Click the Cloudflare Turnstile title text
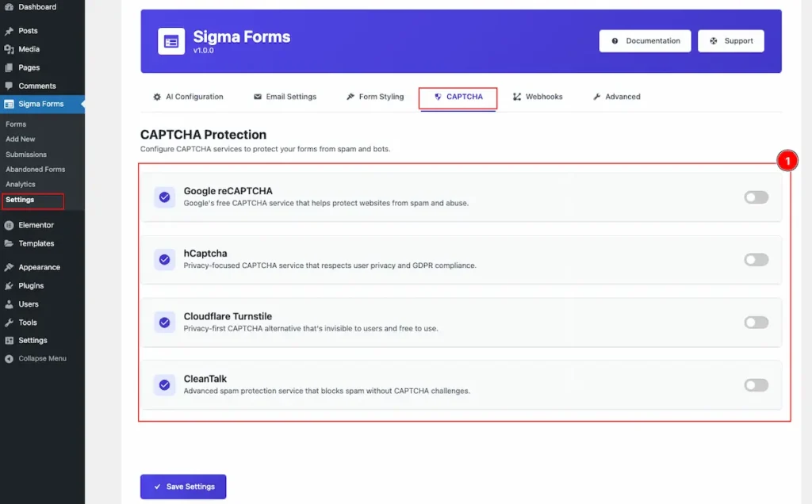The width and height of the screenshot is (812, 504). point(228,316)
